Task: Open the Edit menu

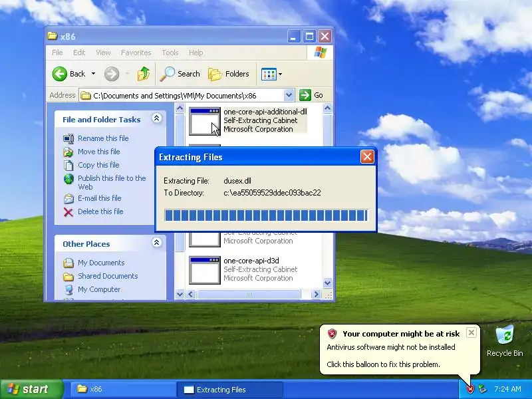Action: [79, 53]
